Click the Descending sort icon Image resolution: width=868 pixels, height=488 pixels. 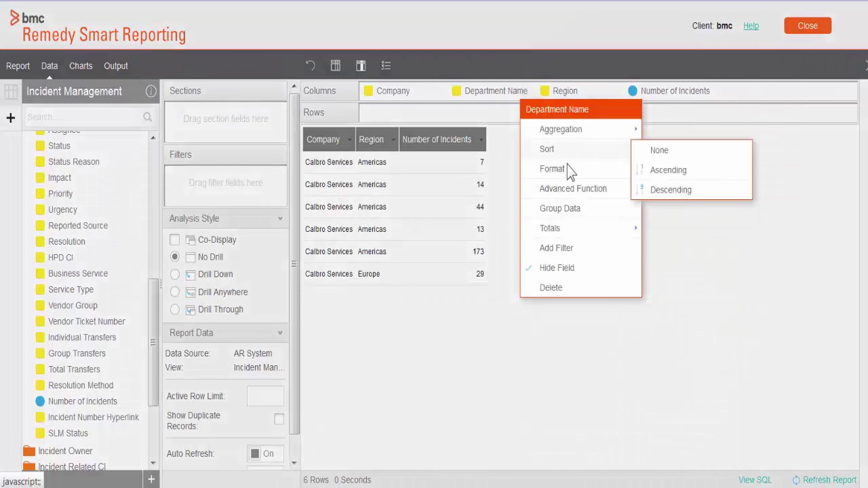click(x=641, y=190)
